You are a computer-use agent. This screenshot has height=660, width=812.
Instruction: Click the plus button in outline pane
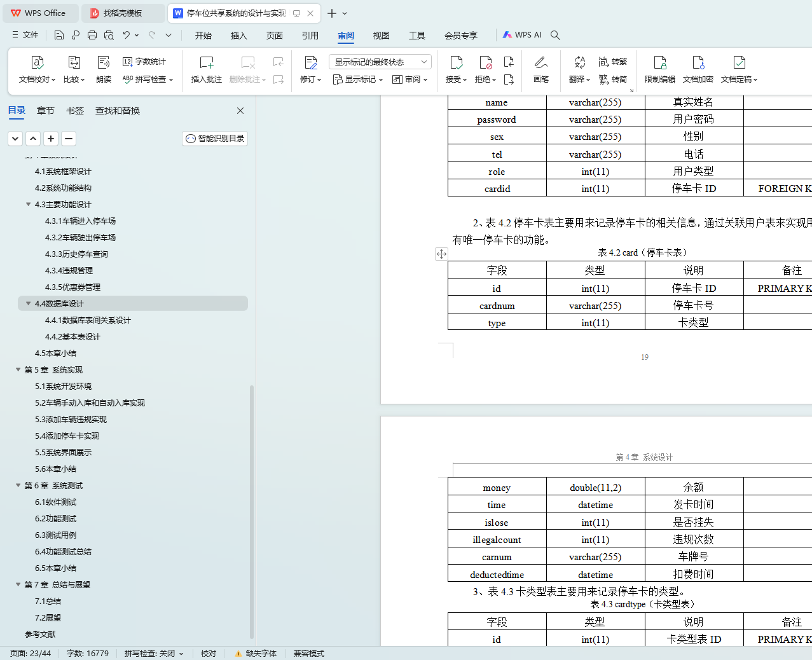point(52,139)
